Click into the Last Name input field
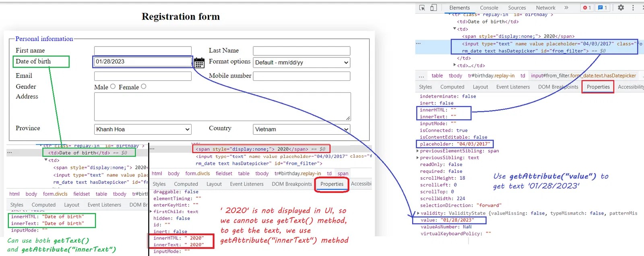The image size is (644, 256). (x=301, y=51)
